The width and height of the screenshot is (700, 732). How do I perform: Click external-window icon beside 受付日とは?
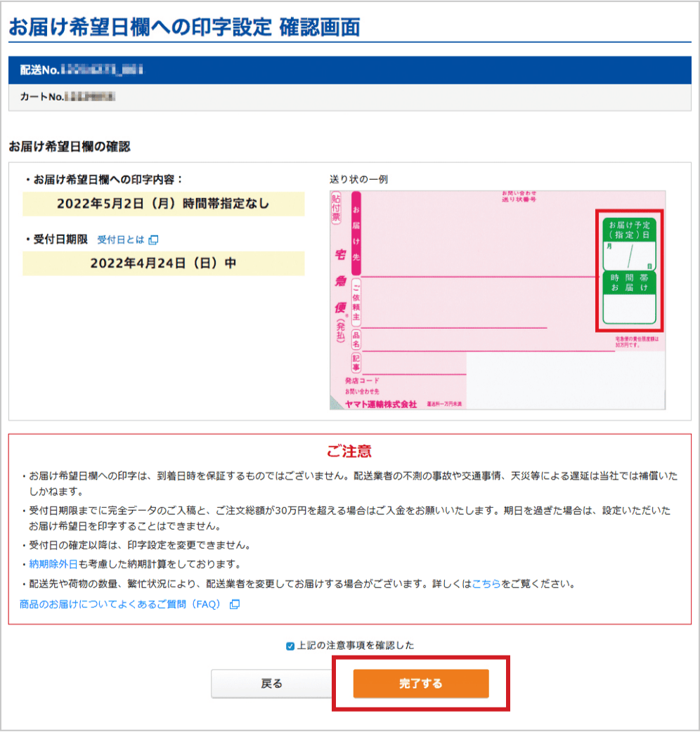(153, 240)
